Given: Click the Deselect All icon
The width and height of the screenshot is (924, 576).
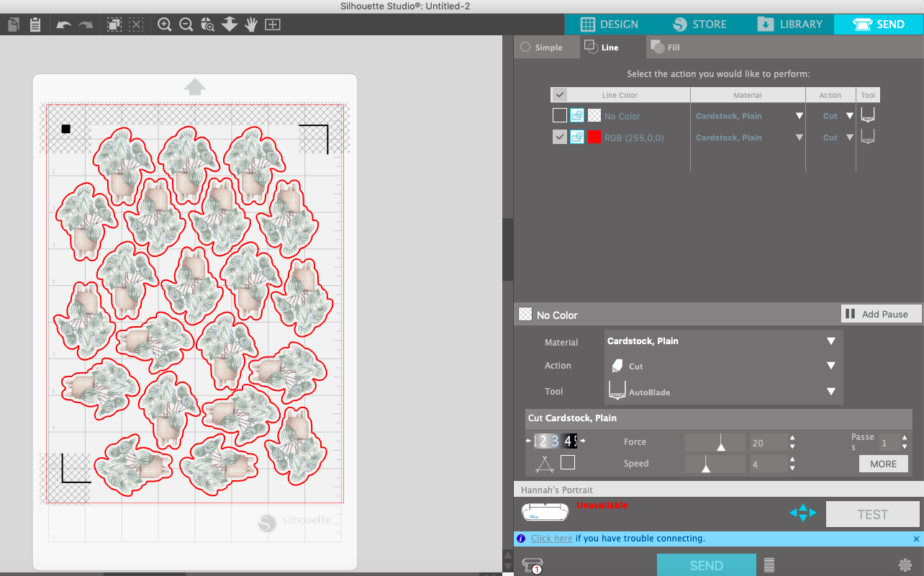Looking at the screenshot, I should tap(136, 24).
